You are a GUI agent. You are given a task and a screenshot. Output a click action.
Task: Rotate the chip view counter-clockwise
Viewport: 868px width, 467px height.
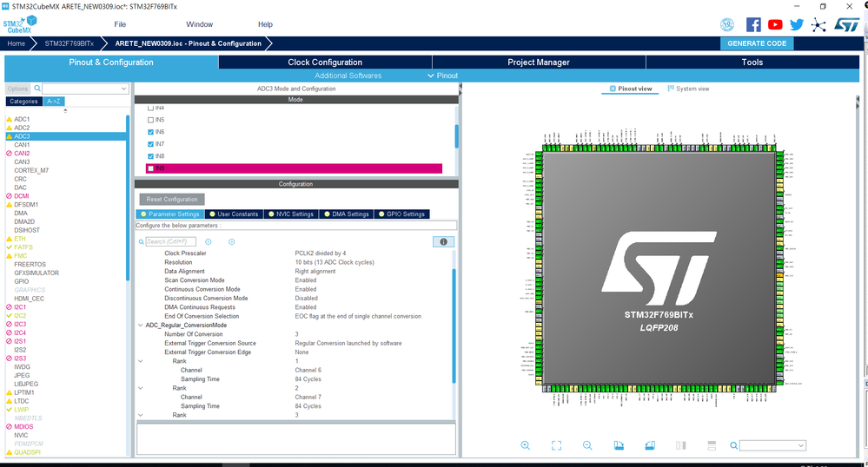pos(650,445)
